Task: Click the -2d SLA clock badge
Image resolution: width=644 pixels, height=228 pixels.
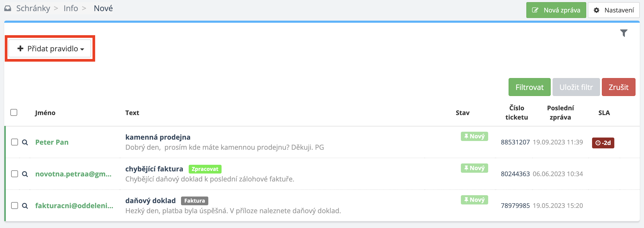Action: [603, 143]
